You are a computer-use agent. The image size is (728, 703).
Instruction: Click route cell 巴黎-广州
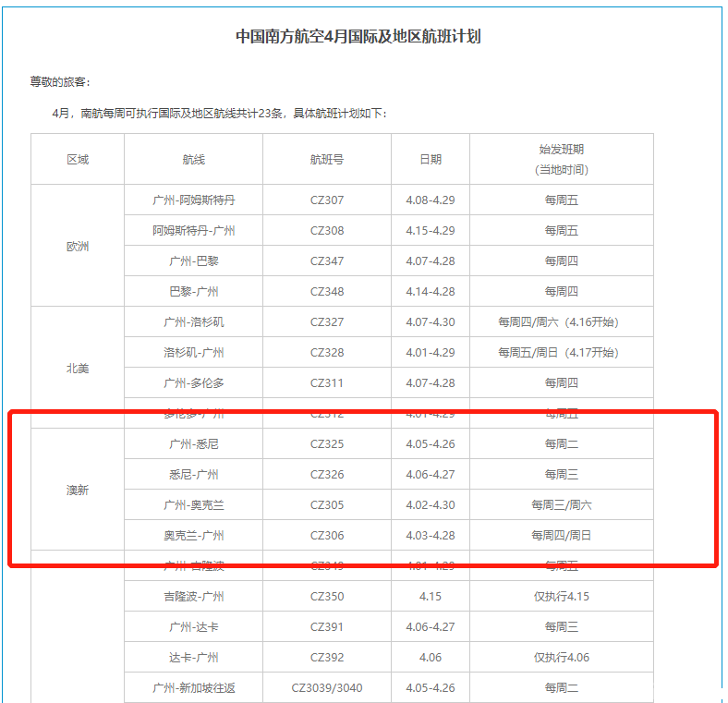click(194, 292)
